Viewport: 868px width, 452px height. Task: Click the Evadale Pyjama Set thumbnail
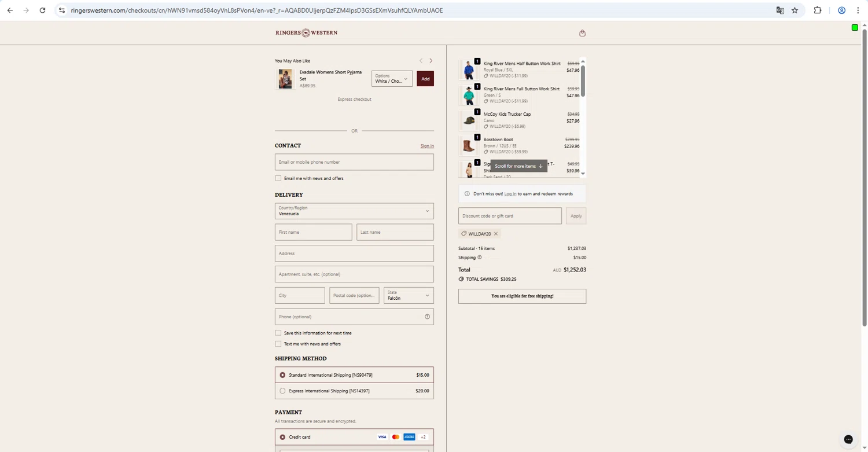(x=285, y=79)
